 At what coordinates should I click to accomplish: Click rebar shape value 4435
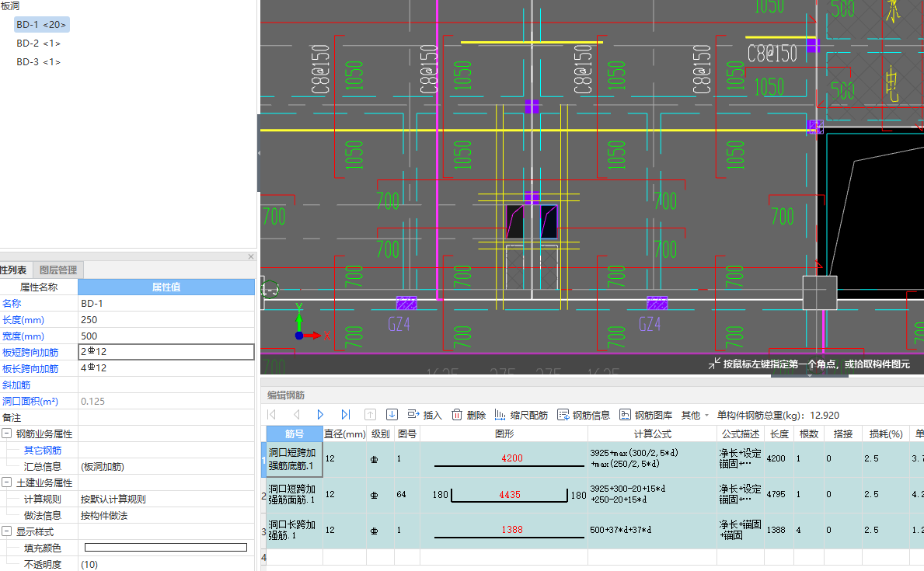[510, 494]
